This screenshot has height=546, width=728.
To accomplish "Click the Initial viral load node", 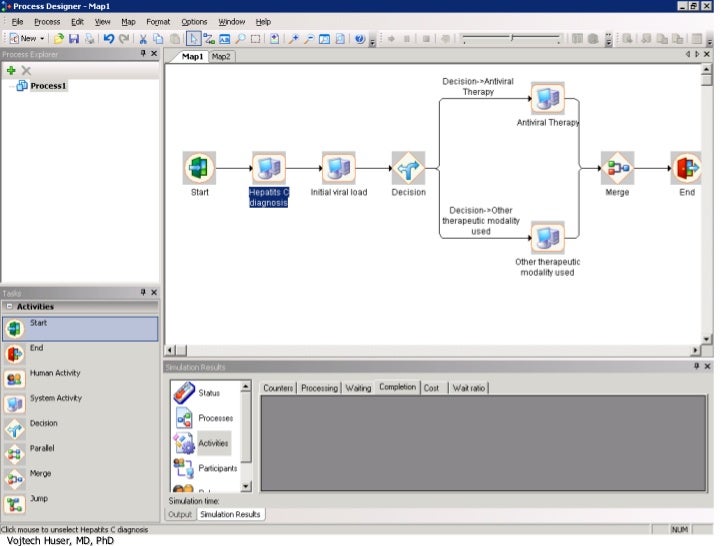I will click(x=338, y=168).
